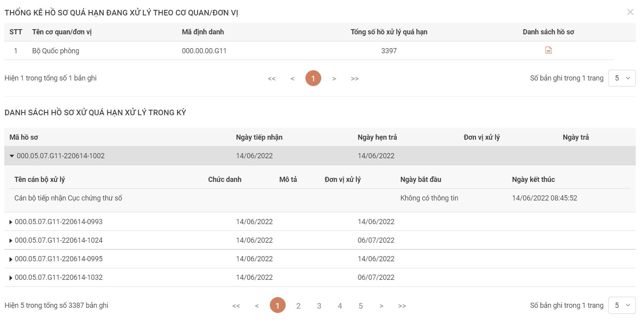Jump to page 4 of the record list
644x322 pixels.
point(340,306)
